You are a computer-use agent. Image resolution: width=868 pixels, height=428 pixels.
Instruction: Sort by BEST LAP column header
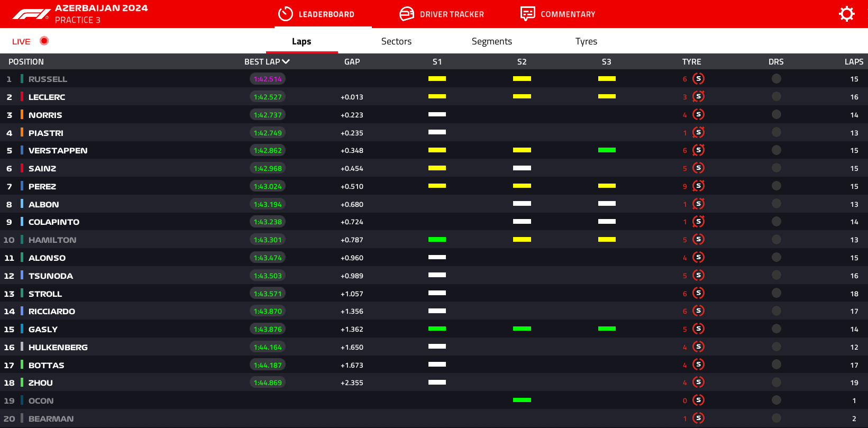click(267, 62)
